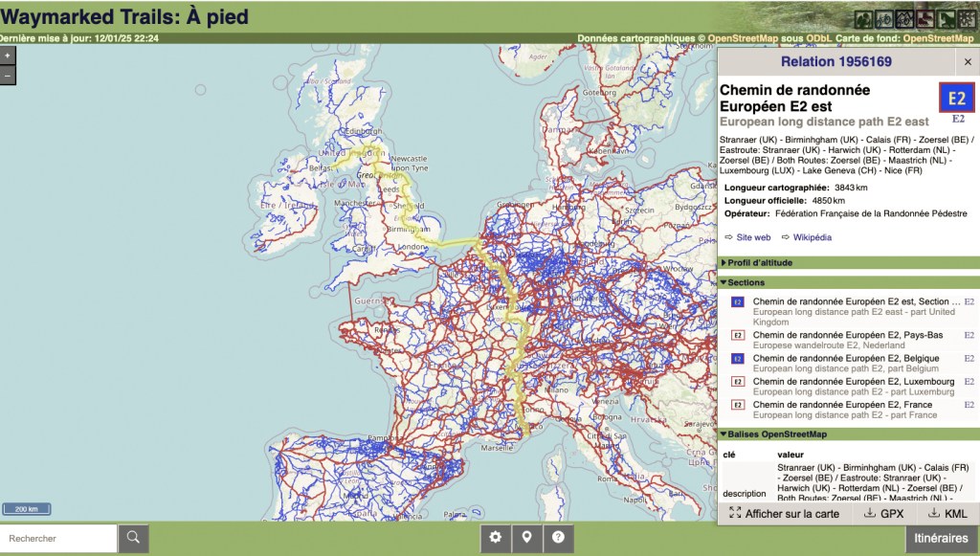The width and height of the screenshot is (980, 556).
Task: Open the Wikipédia link
Action: coord(813,237)
